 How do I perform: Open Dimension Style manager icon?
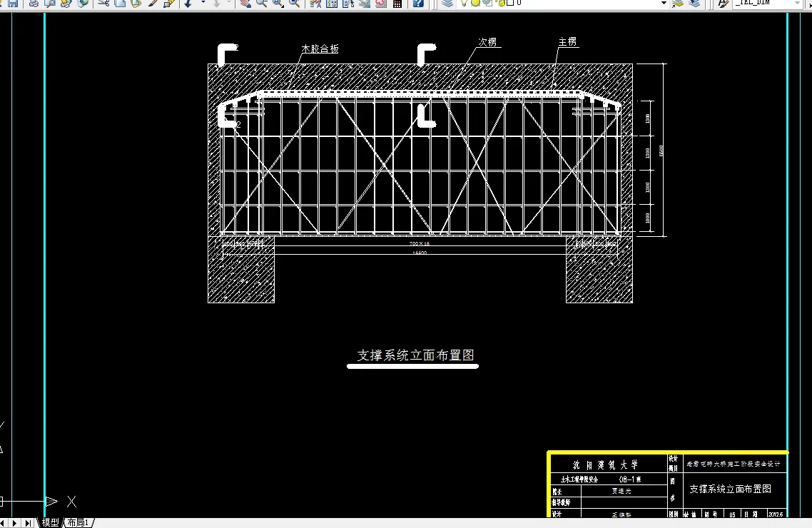(723, 3)
